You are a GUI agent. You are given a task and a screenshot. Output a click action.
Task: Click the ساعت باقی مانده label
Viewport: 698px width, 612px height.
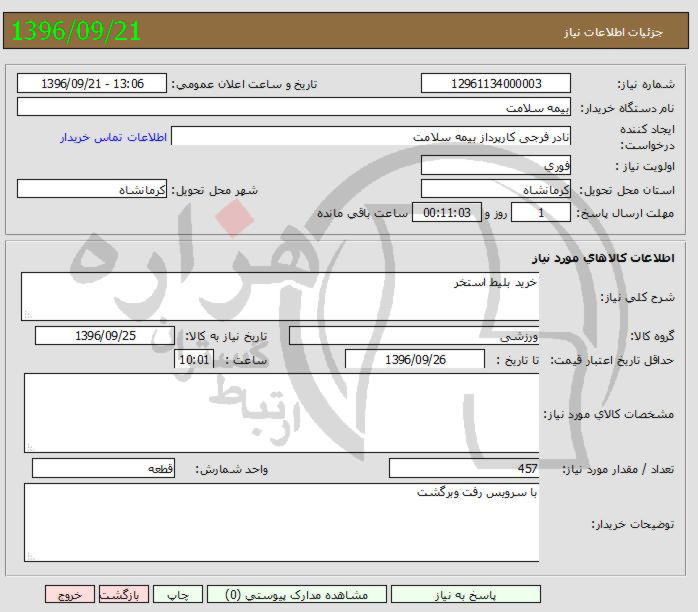tap(362, 213)
